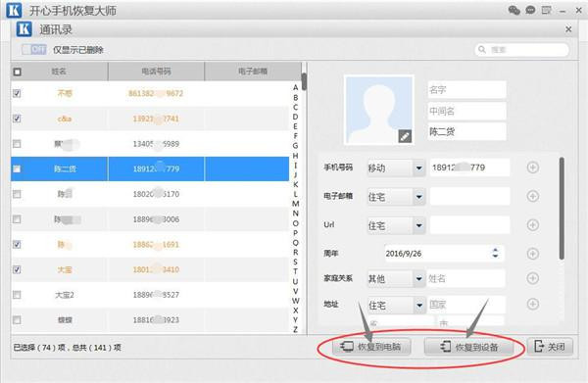The image size is (588, 383).
Task: Toggle 仅显示已删除 switch
Action: [x=33, y=50]
